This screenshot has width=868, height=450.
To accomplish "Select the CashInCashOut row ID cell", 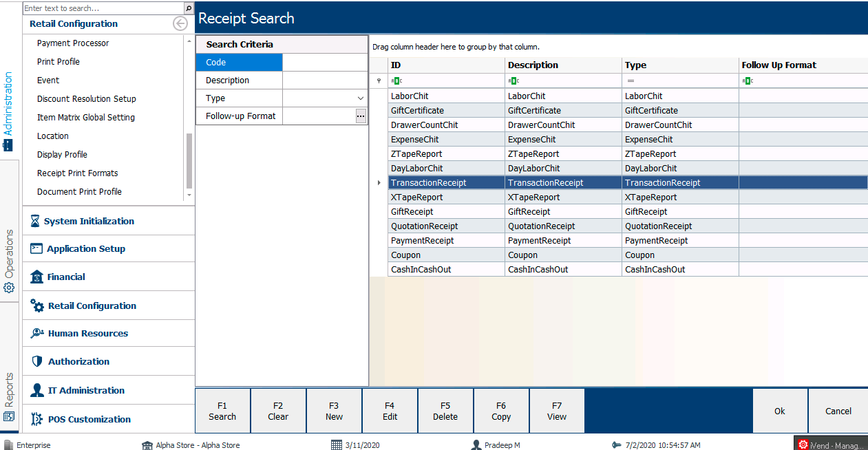I will click(x=446, y=270).
